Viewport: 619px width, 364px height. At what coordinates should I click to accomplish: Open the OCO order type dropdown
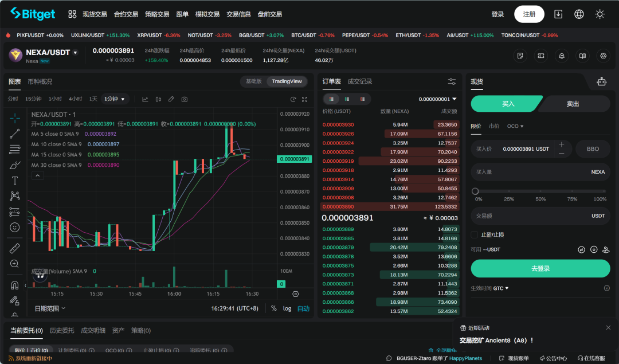point(515,126)
